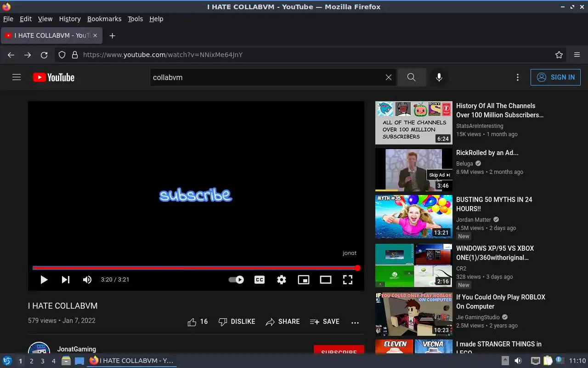Viewport: 588px width, 368px height.
Task: Switch to workspace 2
Action: [x=31, y=361]
